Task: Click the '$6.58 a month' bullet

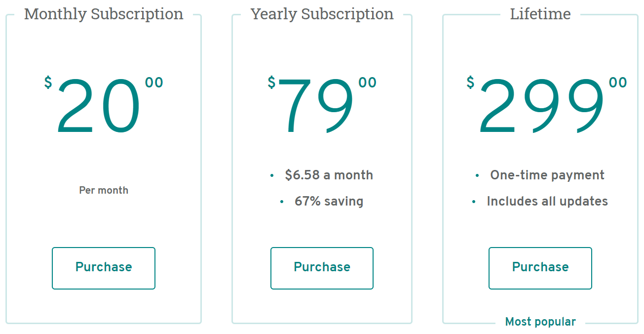Action: click(329, 175)
